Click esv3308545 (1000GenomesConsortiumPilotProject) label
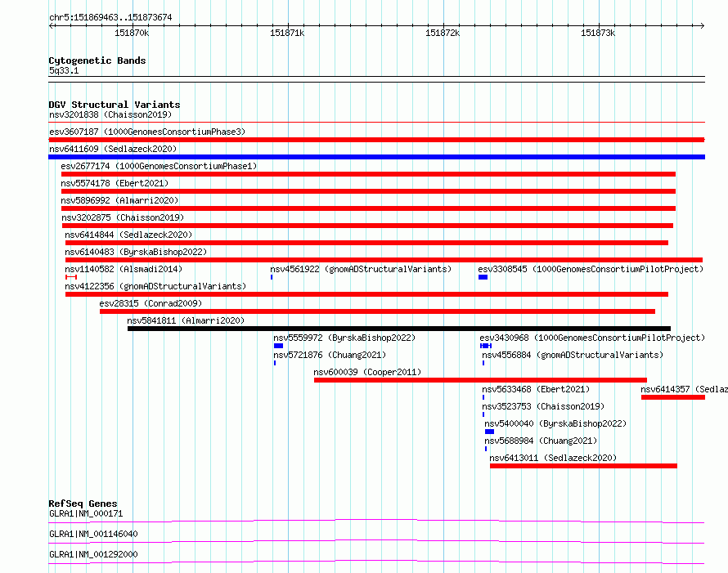The height and width of the screenshot is (573, 728). point(591,269)
